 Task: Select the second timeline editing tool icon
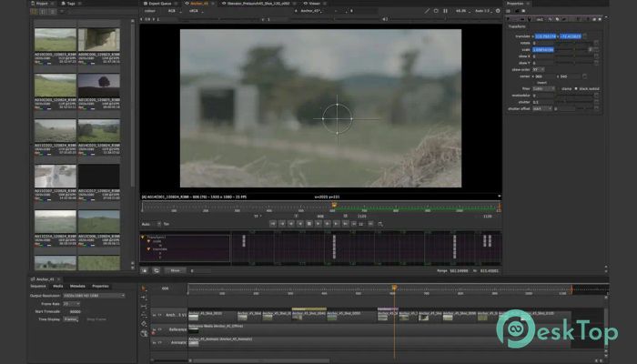144,298
